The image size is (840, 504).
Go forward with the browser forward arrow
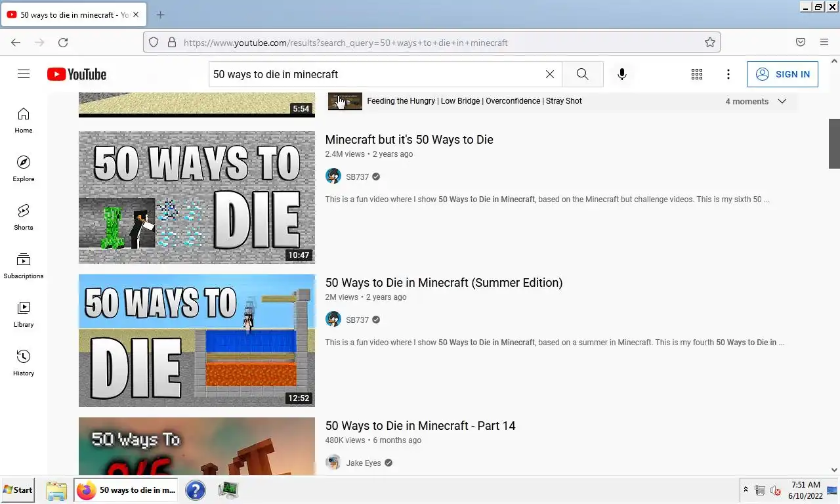[39, 42]
